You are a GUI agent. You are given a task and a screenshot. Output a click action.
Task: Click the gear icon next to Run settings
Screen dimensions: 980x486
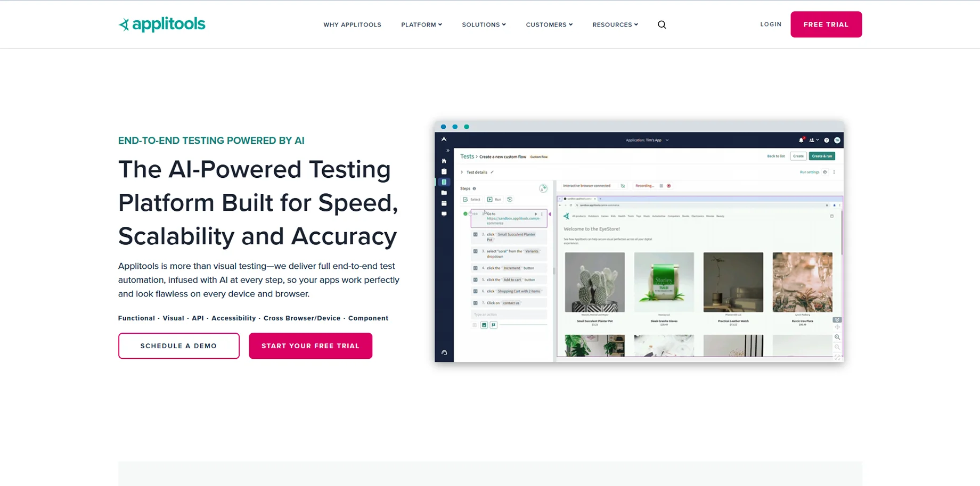click(826, 172)
